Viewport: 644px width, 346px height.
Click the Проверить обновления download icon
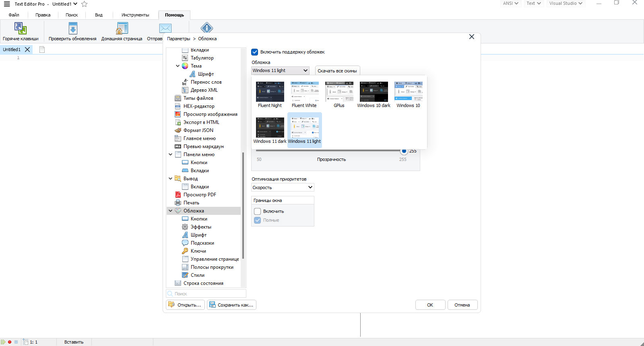[x=73, y=28]
